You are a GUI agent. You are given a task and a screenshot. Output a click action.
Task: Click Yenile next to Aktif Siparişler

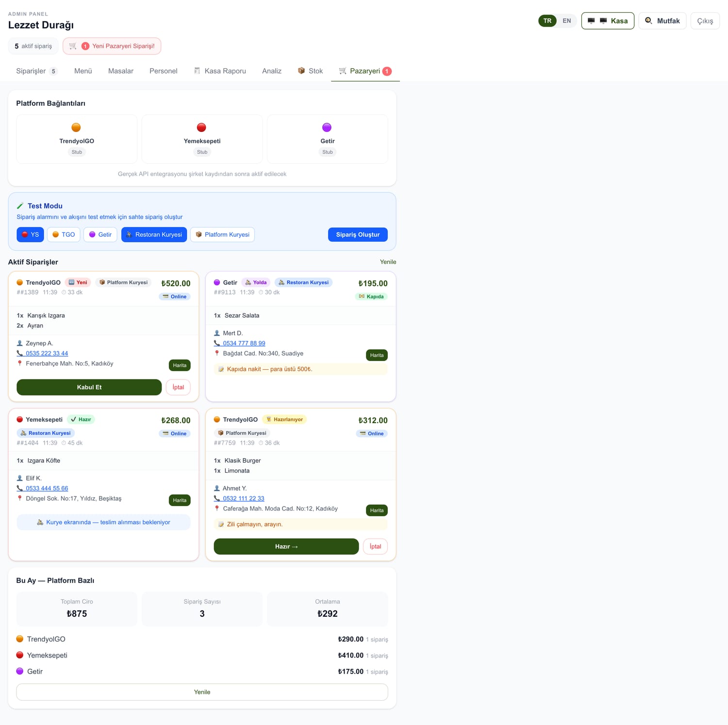click(x=388, y=262)
